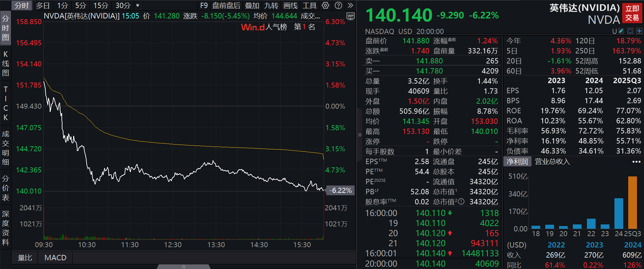The width and height of the screenshot is (644, 269).
Task: Toggle the MACD indicator
Action: (x=55, y=258)
